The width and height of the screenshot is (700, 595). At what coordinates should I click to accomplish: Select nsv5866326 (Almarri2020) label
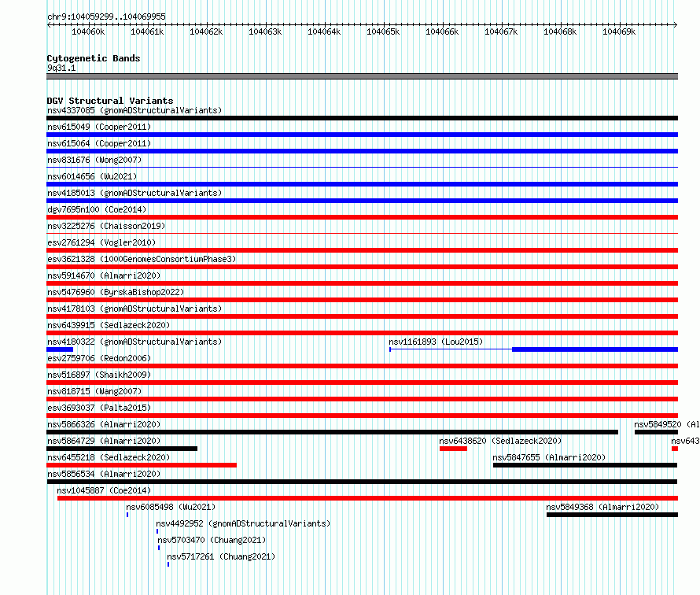pos(104,424)
